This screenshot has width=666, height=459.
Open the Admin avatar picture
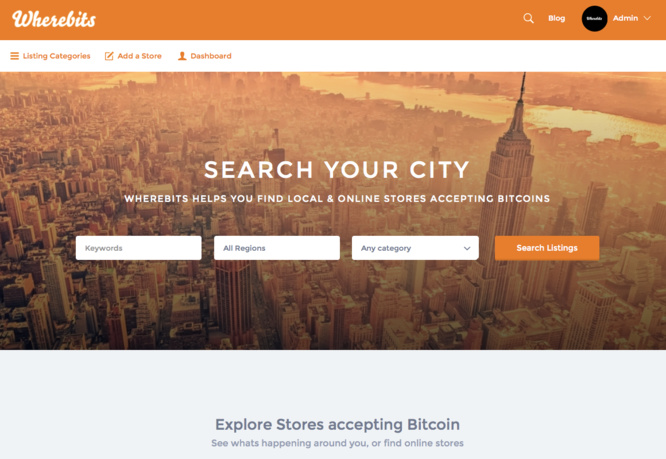[594, 19]
